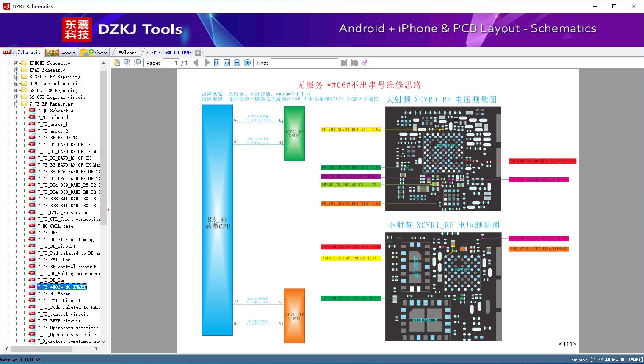Image resolution: width=644 pixels, height=364 pixels.
Task: Open the 7_7P_PMIC_Circuit file
Action: point(59,300)
